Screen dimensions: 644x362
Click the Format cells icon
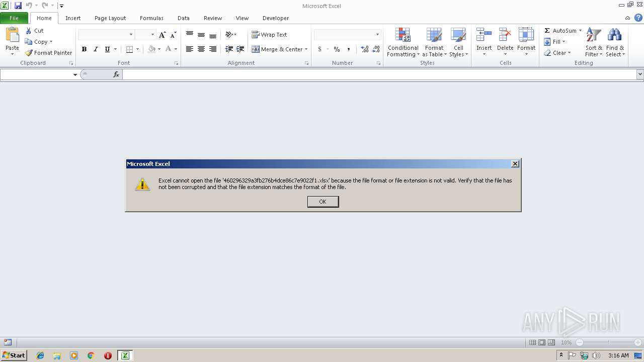pos(526,35)
